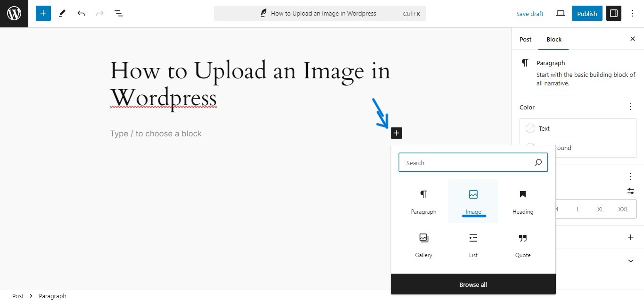The height and width of the screenshot is (301, 644).
Task: Insert a Quote block
Action: (x=523, y=244)
